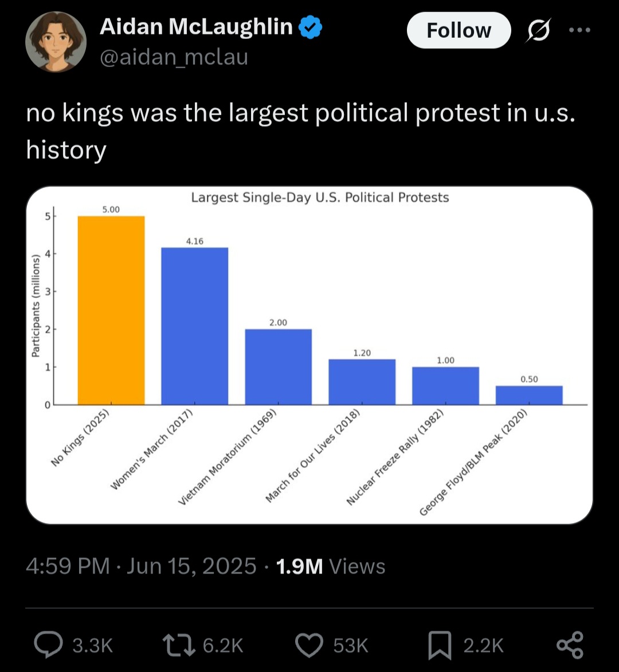Click the Aidan McLaughlin display name
The width and height of the screenshot is (619, 672).
(x=197, y=27)
